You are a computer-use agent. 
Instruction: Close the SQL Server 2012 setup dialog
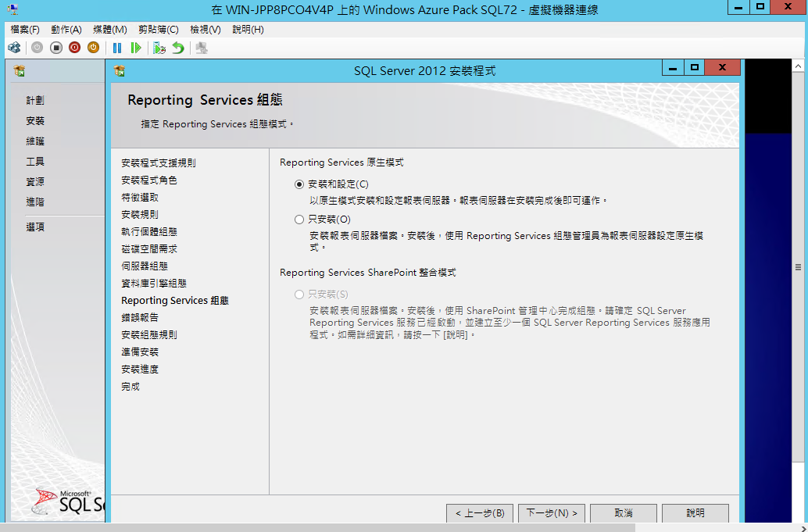pos(723,67)
